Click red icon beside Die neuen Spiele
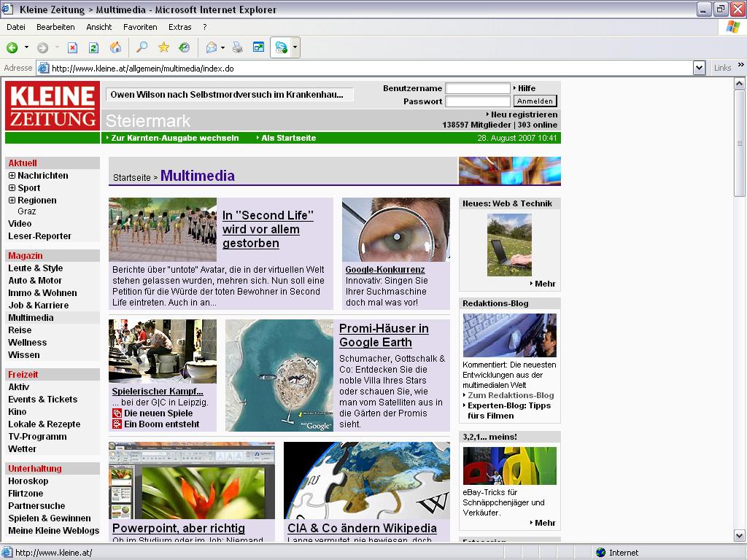The height and width of the screenshot is (560, 747). 117,413
